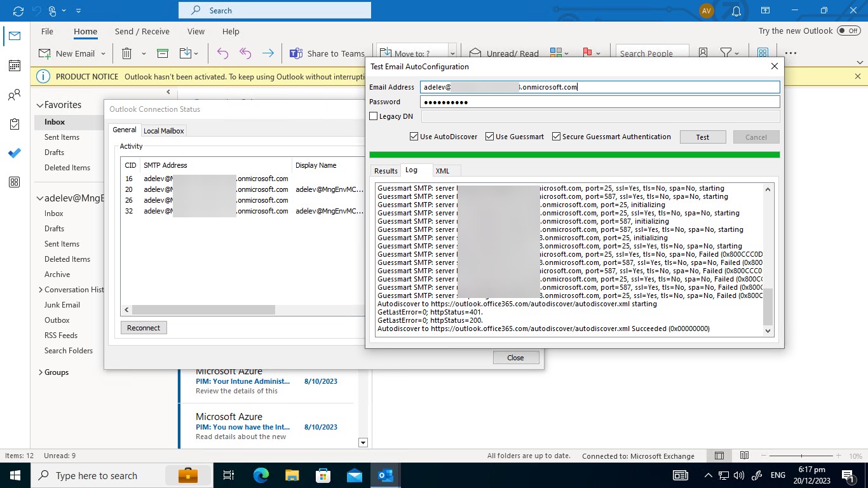Open the Categorize color squares icon
868x488 pixels.
point(556,53)
